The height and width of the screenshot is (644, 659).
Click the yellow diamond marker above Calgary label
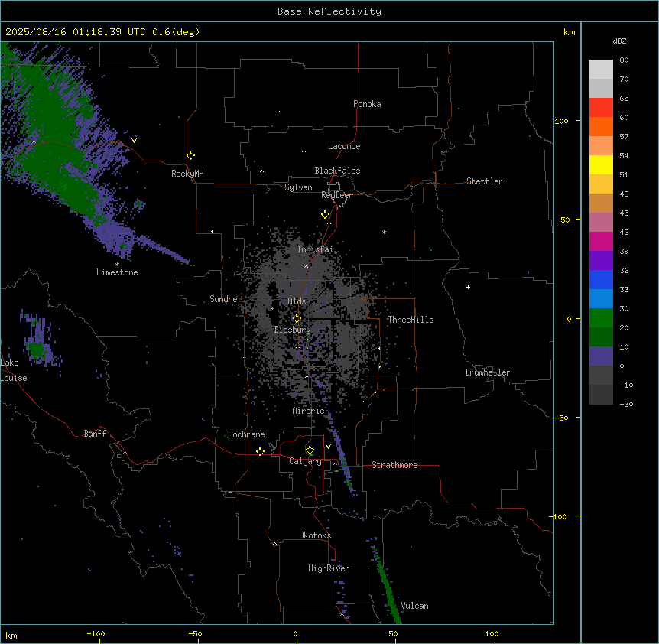310,450
